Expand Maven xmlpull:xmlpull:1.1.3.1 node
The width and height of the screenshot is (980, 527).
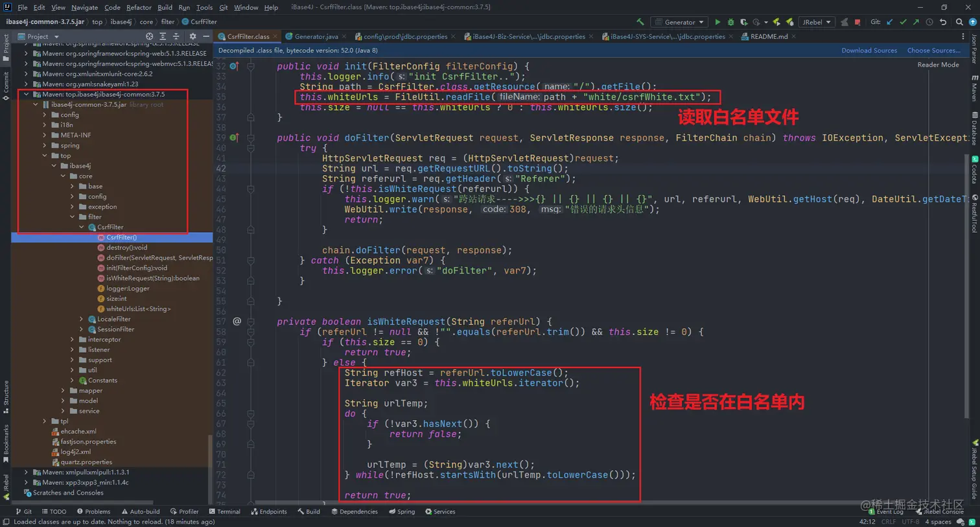click(x=27, y=472)
